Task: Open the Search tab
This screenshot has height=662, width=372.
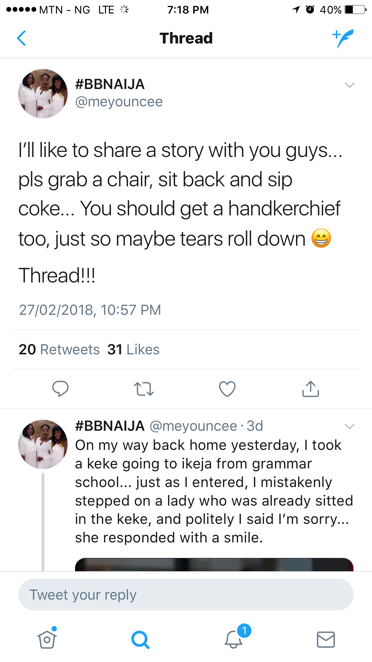Action: [140, 639]
